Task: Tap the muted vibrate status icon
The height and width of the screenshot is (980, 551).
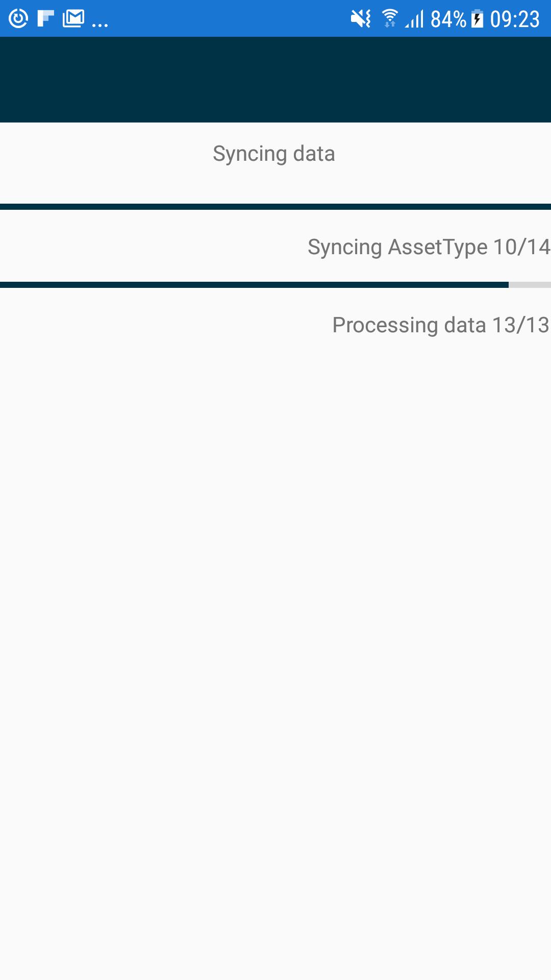Action: point(361,19)
